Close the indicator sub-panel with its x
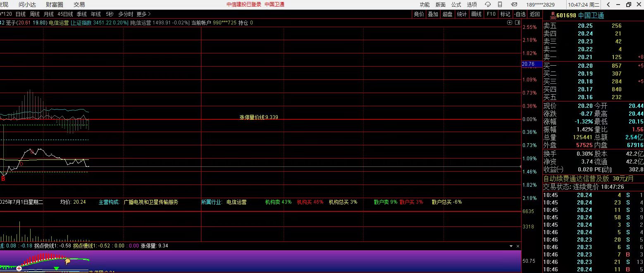The width and height of the screenshot is (644, 273). [518, 246]
